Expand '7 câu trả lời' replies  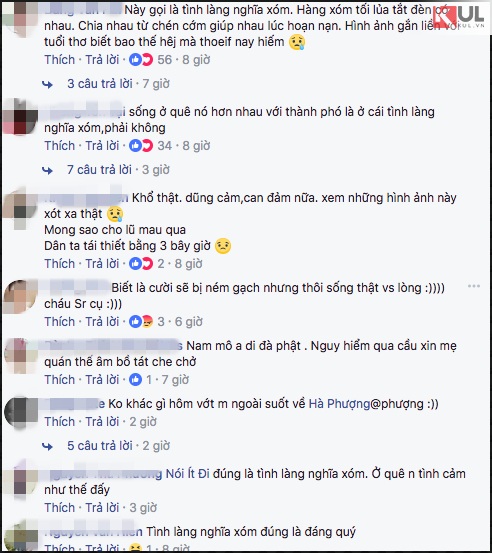pyautogui.click(x=99, y=170)
